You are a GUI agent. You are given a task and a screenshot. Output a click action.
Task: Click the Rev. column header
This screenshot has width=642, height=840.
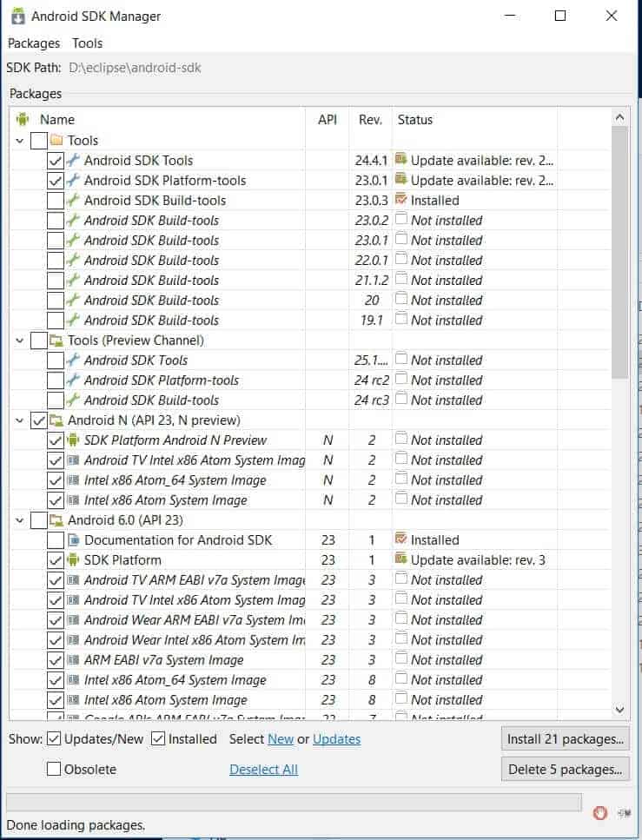tap(370, 120)
